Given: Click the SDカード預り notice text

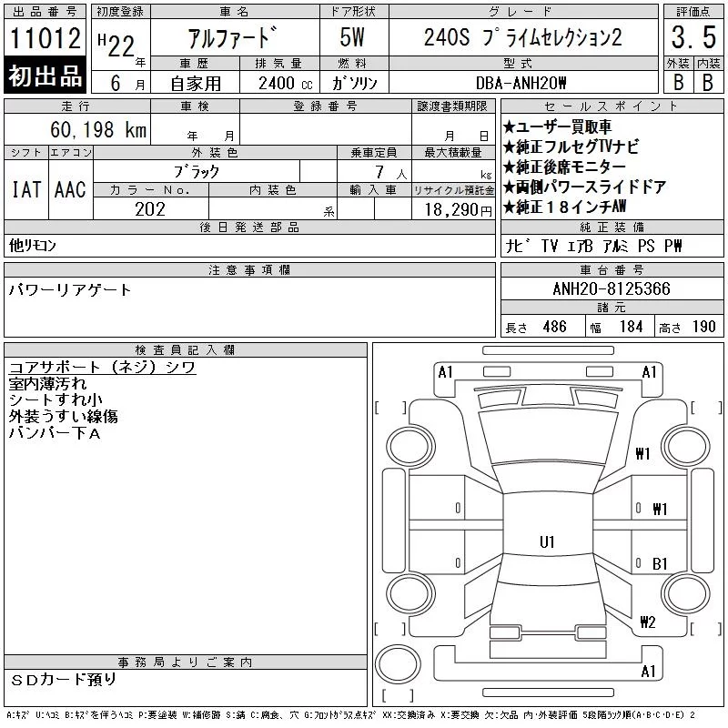Looking at the screenshot, I should click(x=64, y=679).
